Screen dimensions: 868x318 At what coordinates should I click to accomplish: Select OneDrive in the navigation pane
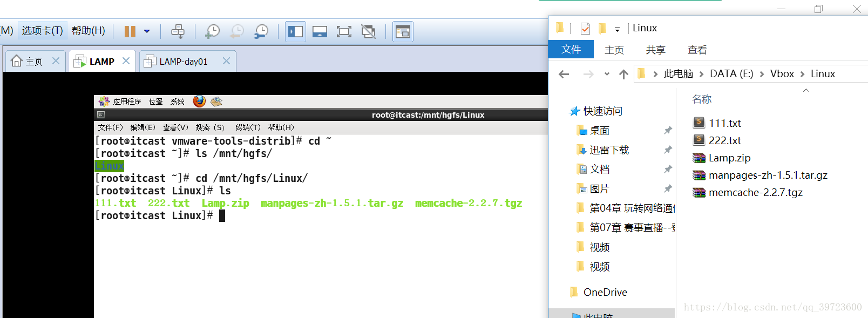tap(605, 292)
